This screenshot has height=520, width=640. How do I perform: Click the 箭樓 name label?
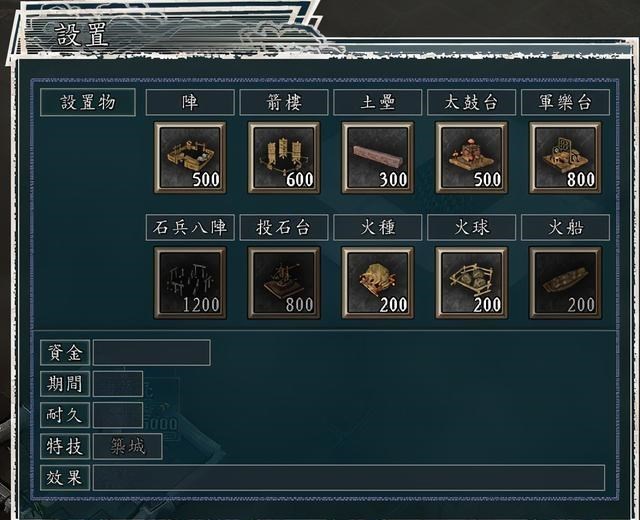284,102
